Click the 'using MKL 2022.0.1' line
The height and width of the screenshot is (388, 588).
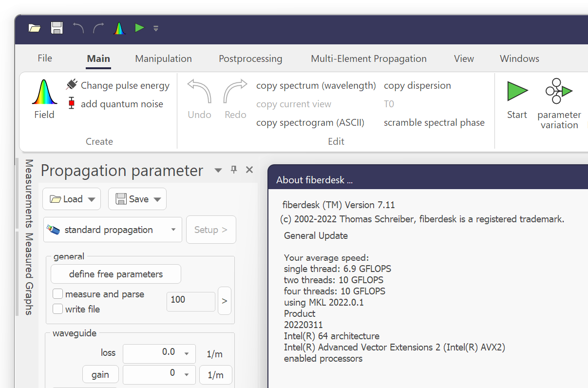click(324, 302)
